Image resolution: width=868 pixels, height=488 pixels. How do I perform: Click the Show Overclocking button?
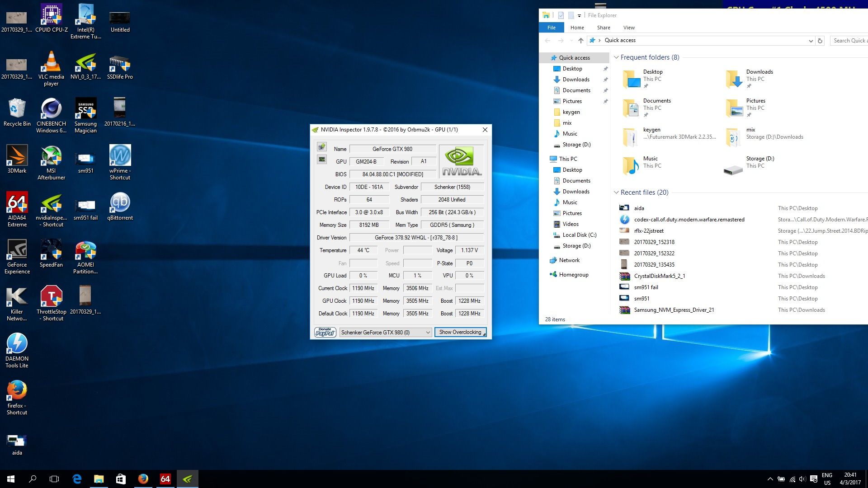(x=460, y=333)
